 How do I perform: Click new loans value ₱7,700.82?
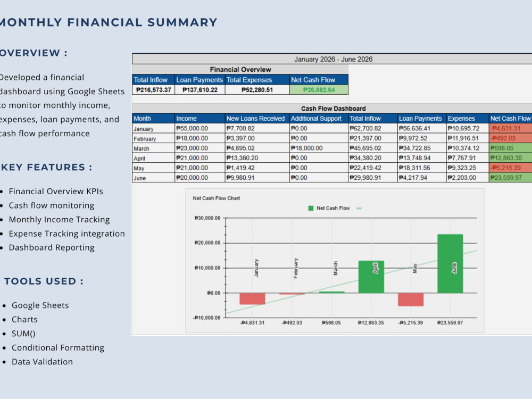coord(240,128)
